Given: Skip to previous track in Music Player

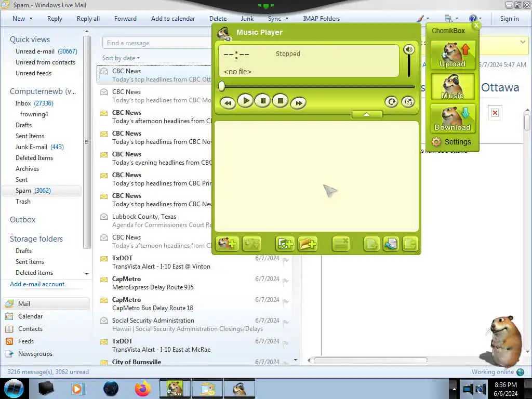Looking at the screenshot, I should [228, 103].
